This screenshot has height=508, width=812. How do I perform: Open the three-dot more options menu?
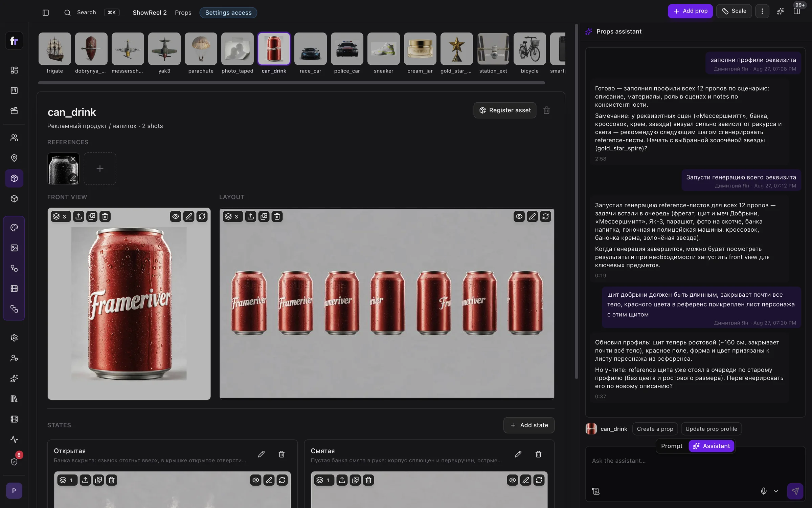click(x=762, y=11)
